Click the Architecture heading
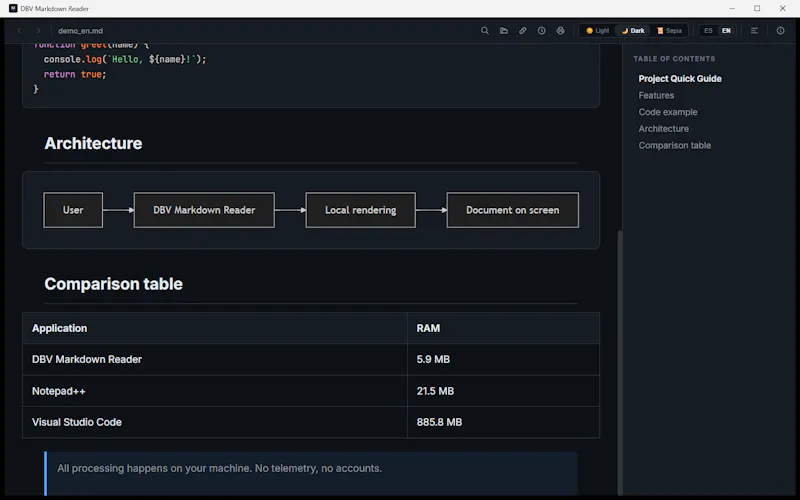 (93, 143)
